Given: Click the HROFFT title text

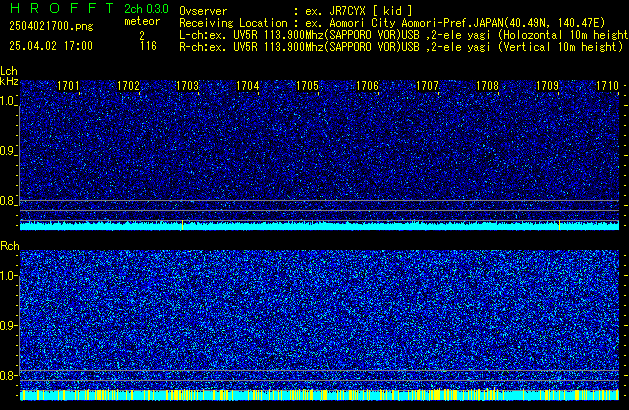Looking at the screenshot, I should 62,8.
